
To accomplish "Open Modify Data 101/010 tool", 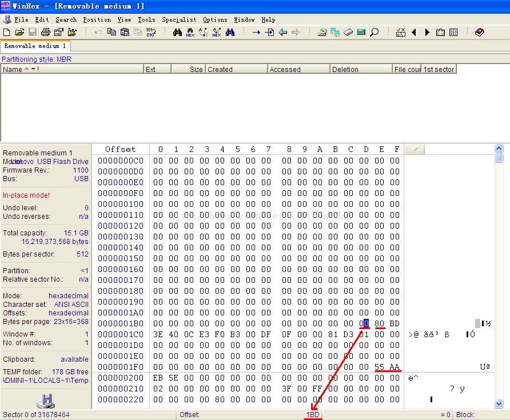I will point(151,32).
